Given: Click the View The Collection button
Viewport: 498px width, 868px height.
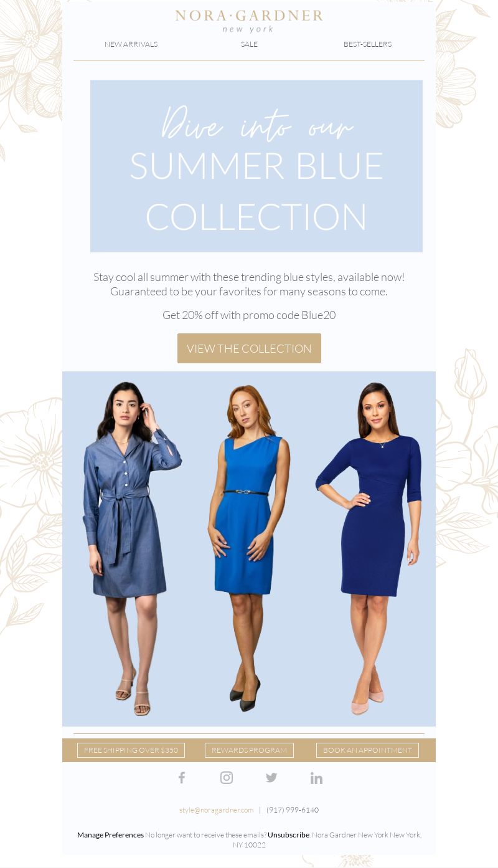Looking at the screenshot, I should tap(249, 348).
